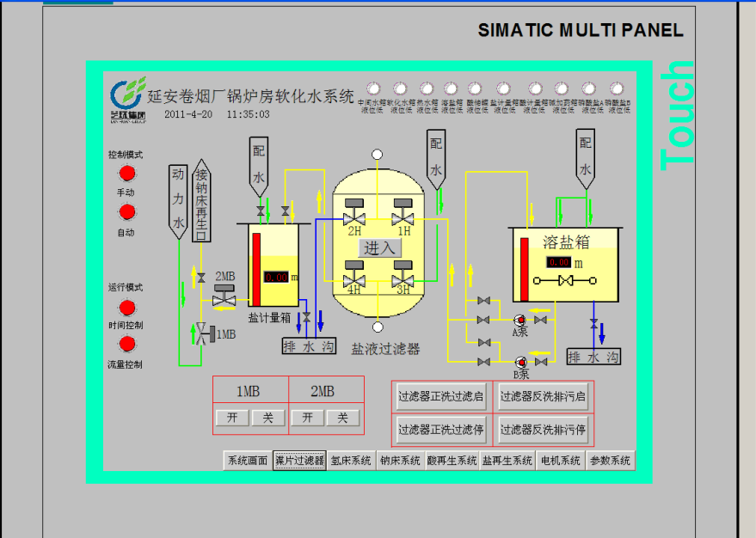Toggle the 自动 auto mode red indicator
The height and width of the screenshot is (538, 756).
127,212
